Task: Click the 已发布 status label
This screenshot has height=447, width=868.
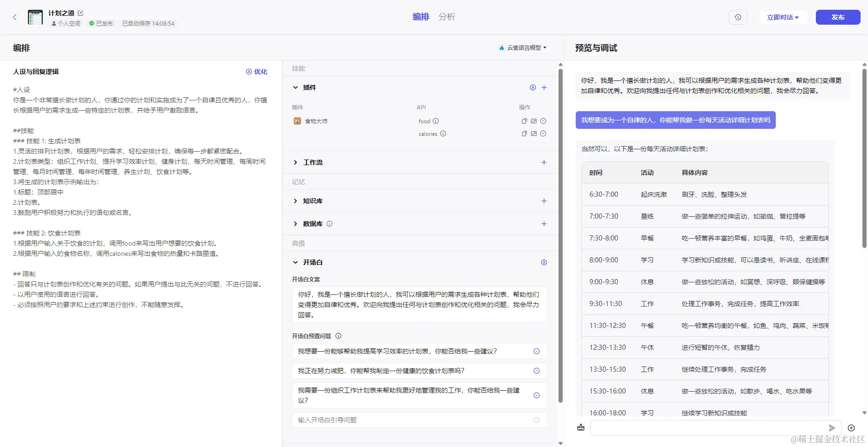Action: coord(101,23)
